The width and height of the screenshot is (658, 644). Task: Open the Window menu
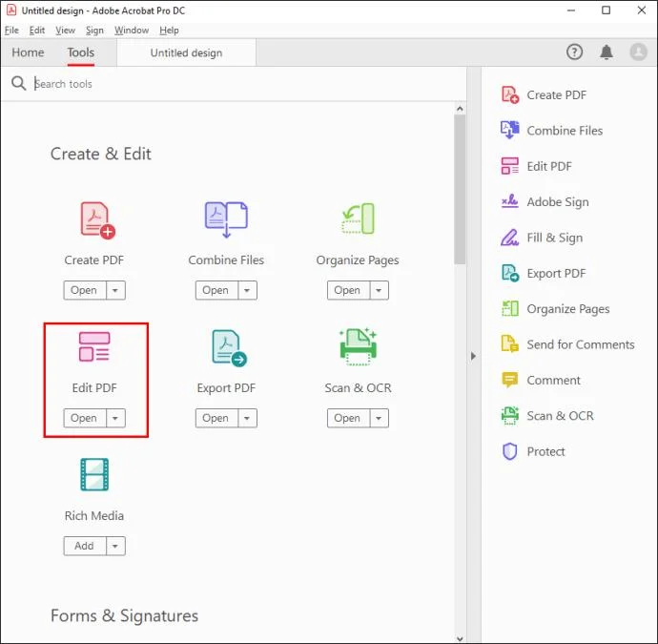[132, 31]
